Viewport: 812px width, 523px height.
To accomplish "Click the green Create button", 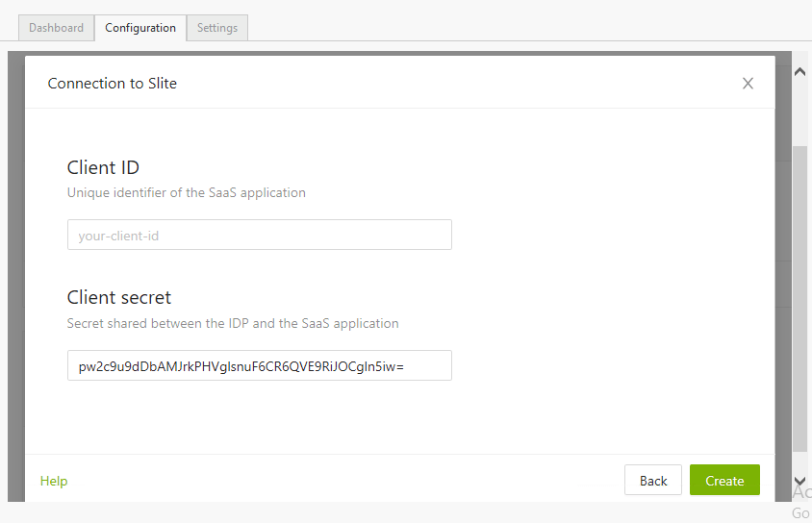I will pos(724,480).
